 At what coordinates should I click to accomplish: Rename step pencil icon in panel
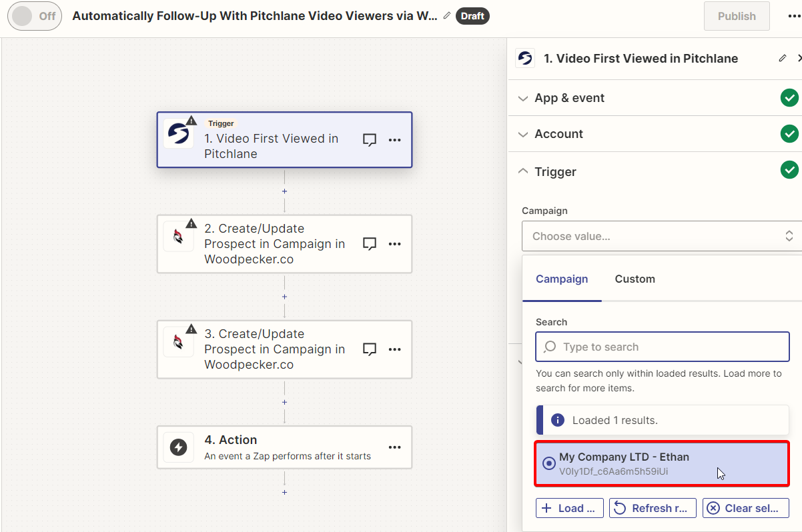point(783,58)
